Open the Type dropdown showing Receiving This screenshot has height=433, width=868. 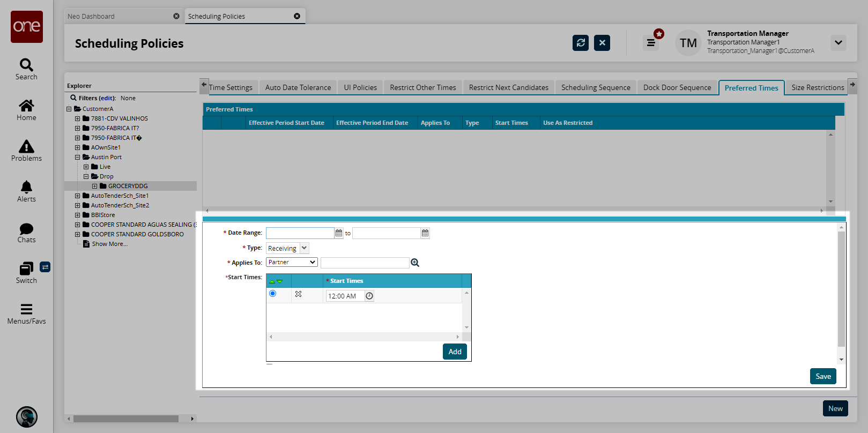[x=304, y=248]
